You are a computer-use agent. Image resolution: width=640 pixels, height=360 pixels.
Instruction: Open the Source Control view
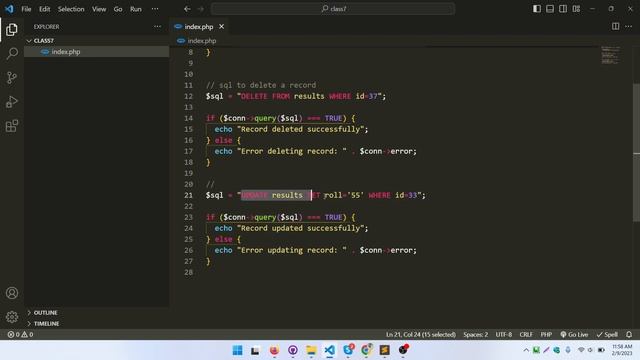pyautogui.click(x=12, y=78)
